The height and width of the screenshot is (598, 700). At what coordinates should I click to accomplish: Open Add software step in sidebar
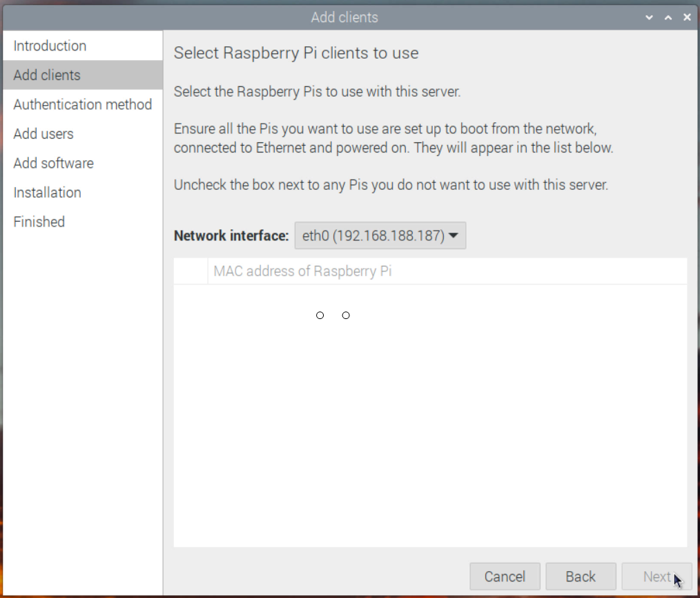coord(83,164)
